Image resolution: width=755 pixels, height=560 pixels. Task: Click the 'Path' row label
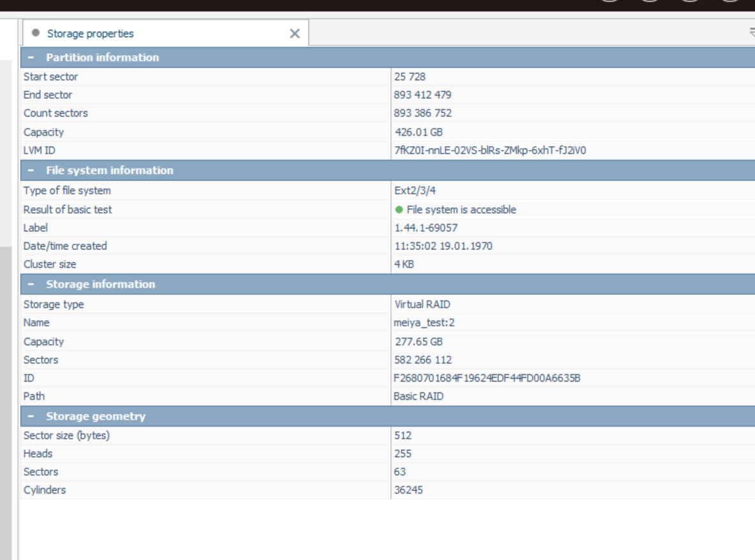tap(34, 396)
